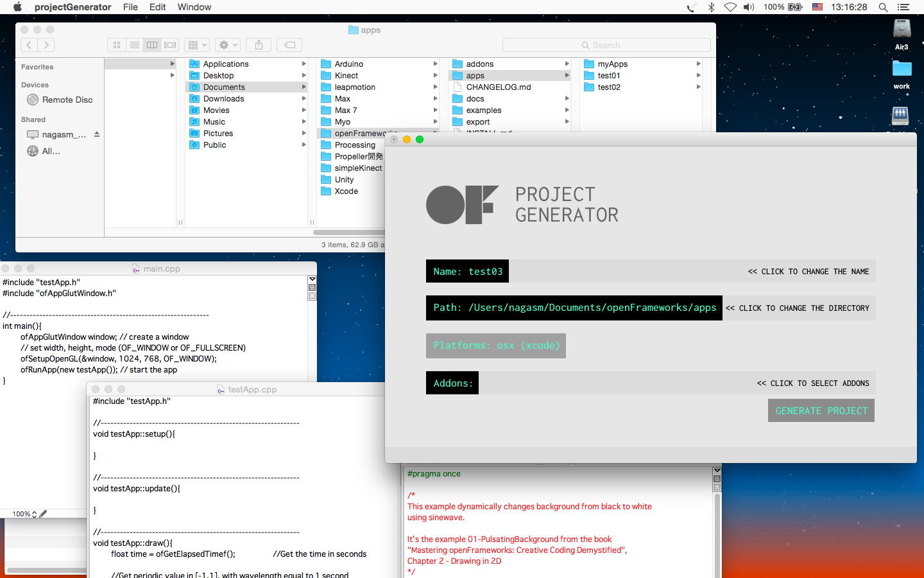924x578 pixels.
Task: Click the disclosure arrow beside examples
Action: coord(567,110)
